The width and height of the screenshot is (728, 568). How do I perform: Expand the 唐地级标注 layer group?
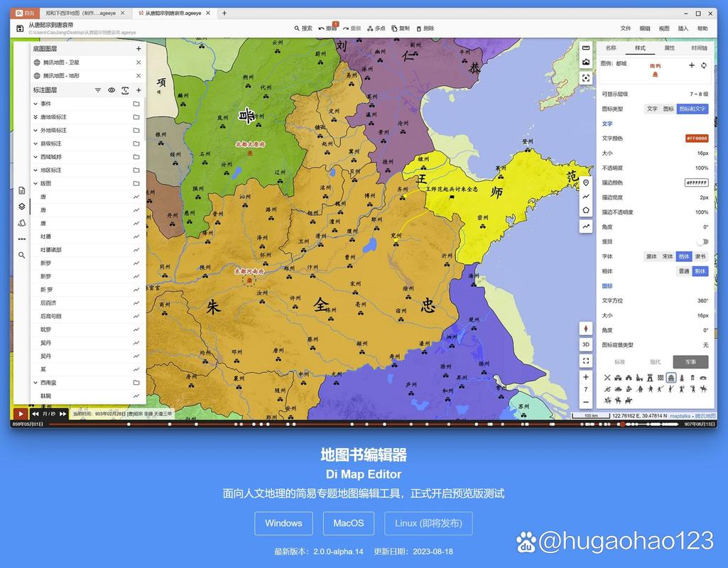point(36,117)
